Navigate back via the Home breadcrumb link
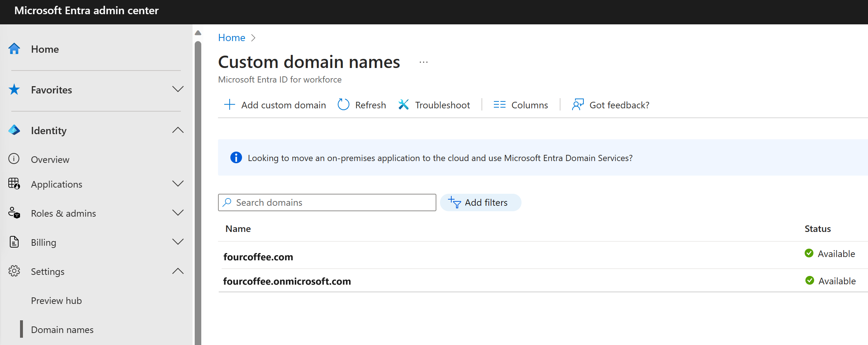Image resolution: width=868 pixels, height=345 pixels. pyautogui.click(x=231, y=37)
